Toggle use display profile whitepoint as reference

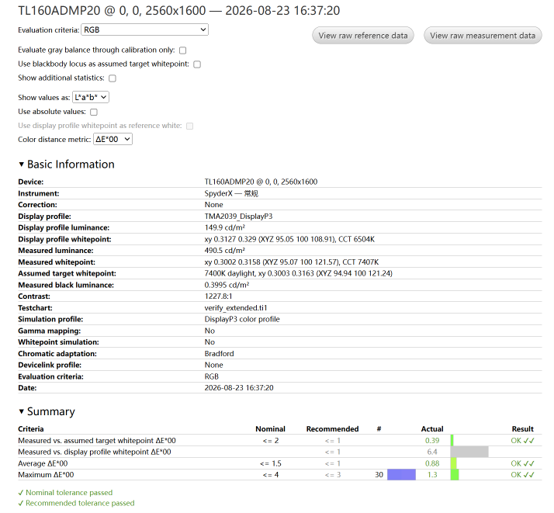click(x=190, y=126)
